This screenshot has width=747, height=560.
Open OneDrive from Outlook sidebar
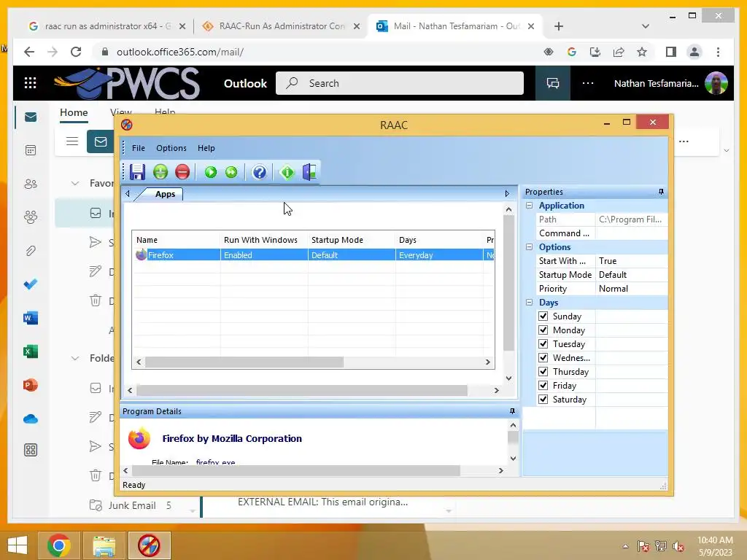click(31, 419)
